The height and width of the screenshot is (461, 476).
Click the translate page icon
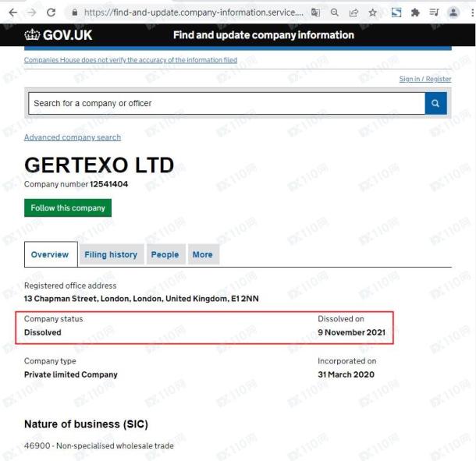(315, 12)
